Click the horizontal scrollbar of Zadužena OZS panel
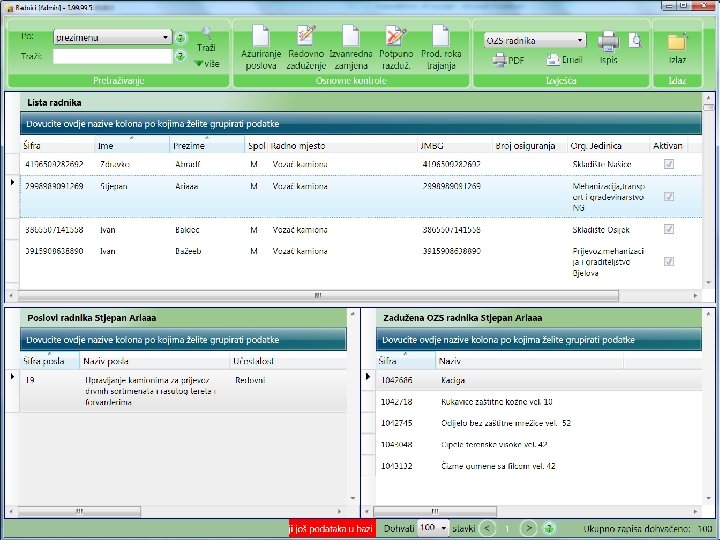 pyautogui.click(x=435, y=511)
